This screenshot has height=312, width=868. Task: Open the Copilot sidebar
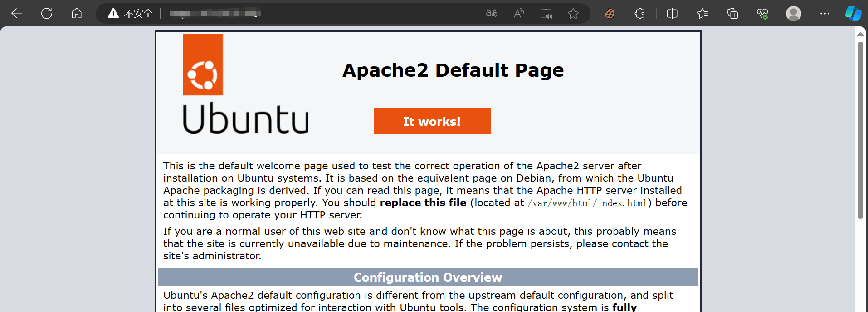coord(853,14)
